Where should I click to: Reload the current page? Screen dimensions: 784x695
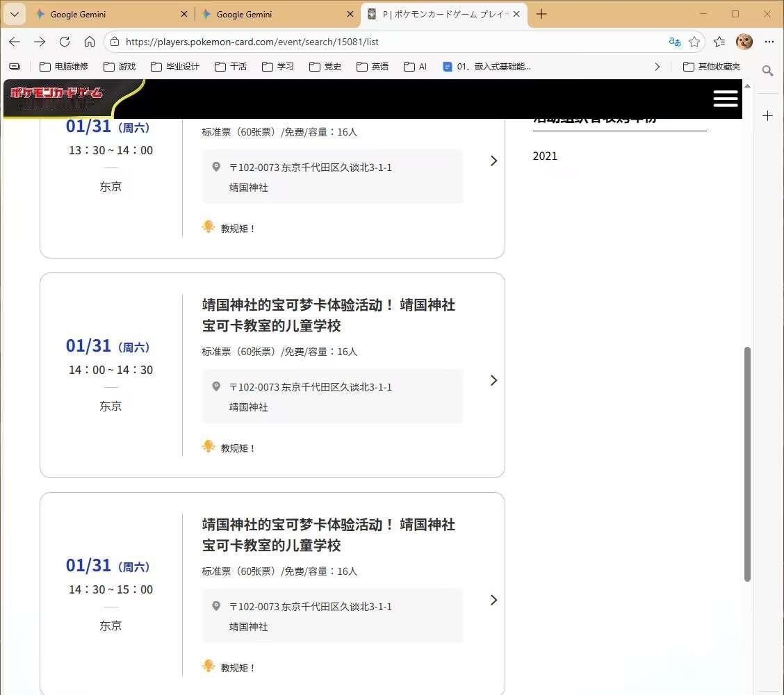pyautogui.click(x=65, y=42)
